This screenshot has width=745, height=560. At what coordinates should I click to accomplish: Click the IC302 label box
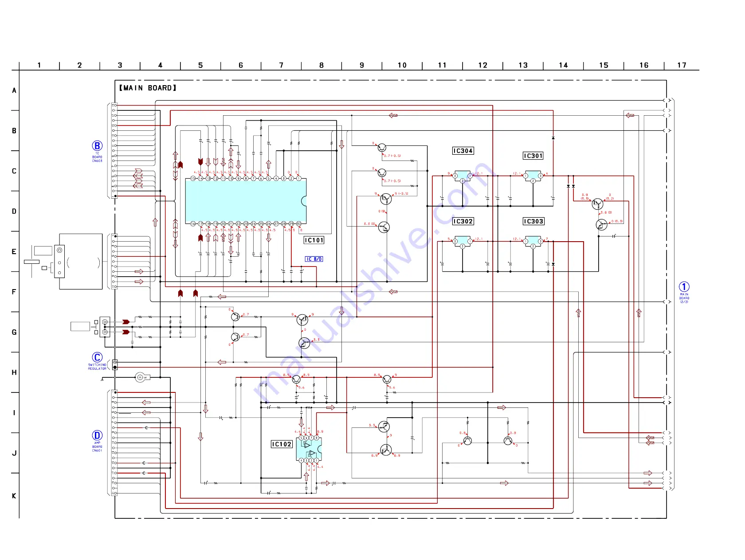[463, 221]
